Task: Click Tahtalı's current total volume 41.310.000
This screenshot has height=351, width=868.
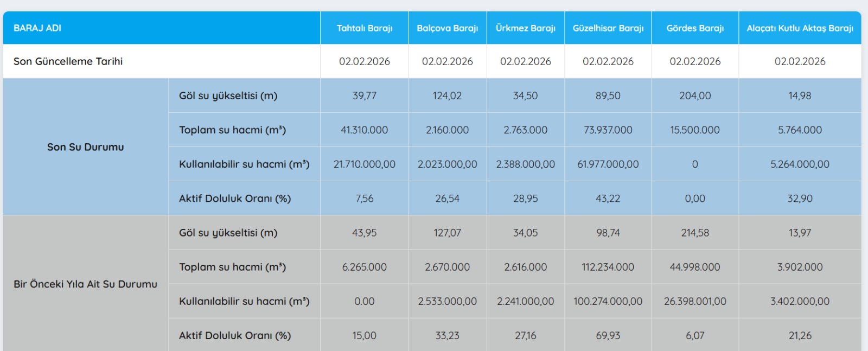Action: (364, 130)
